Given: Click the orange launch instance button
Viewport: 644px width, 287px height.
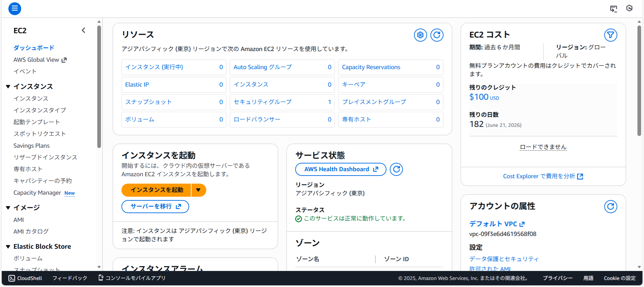Looking at the screenshot, I should coord(157,190).
